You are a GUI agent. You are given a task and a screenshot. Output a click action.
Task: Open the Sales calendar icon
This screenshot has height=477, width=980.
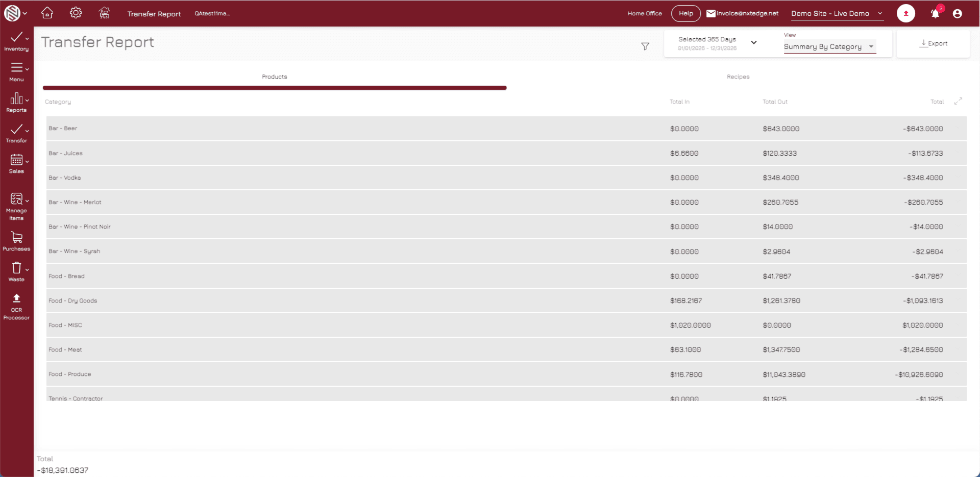coord(16,160)
